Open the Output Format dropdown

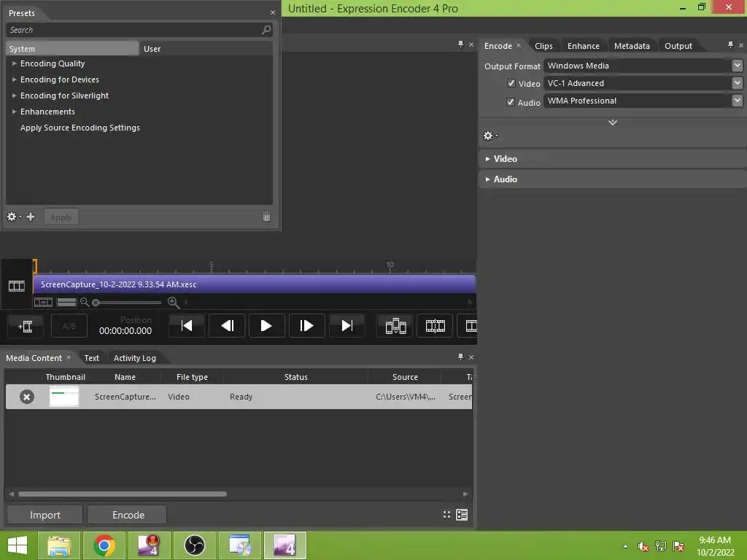click(x=737, y=66)
